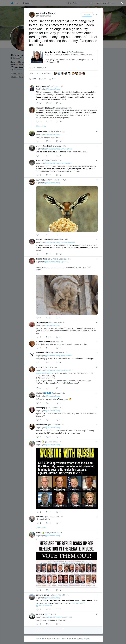
Task: Show replies under Patrick G.'s comment
Action: click(x=41, y=527)
